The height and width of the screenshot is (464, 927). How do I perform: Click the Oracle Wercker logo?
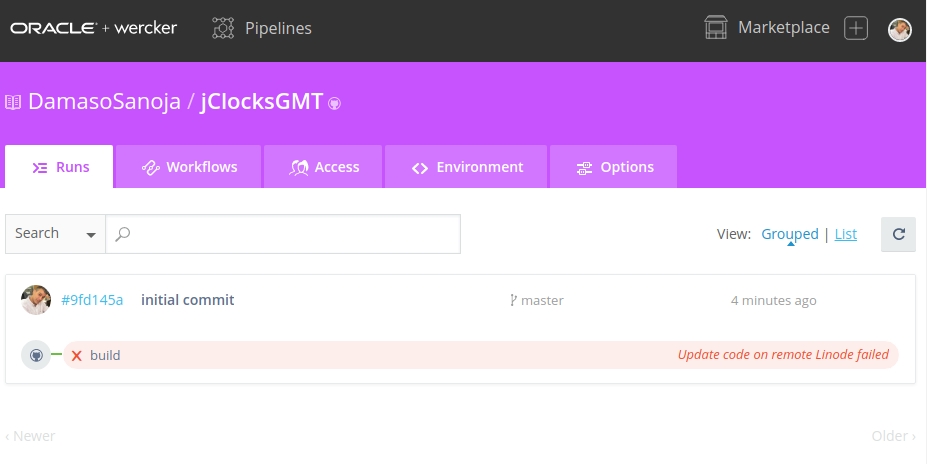[93, 28]
